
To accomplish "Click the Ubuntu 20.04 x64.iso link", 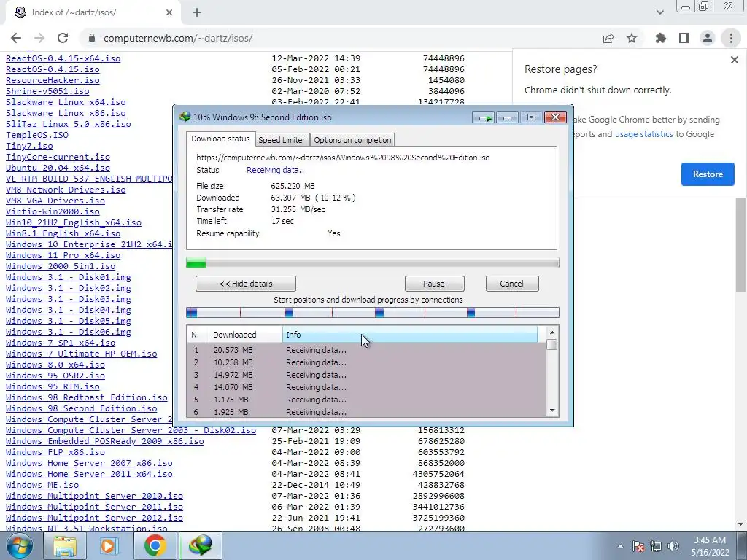I will 58,168.
